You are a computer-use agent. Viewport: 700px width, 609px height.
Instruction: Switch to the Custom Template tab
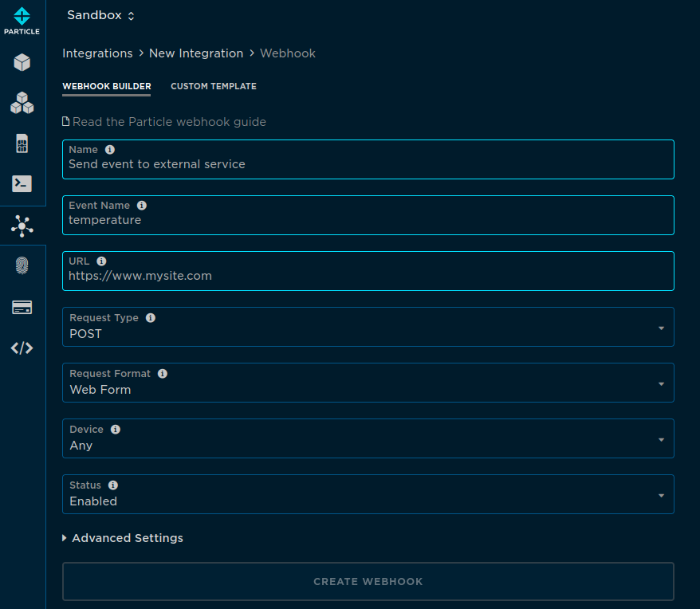tap(214, 86)
